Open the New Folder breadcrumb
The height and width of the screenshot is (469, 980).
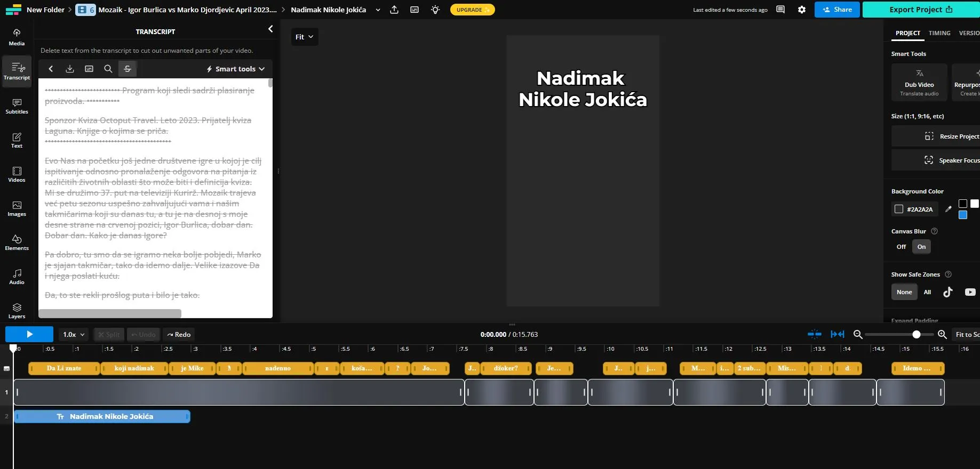(45, 10)
